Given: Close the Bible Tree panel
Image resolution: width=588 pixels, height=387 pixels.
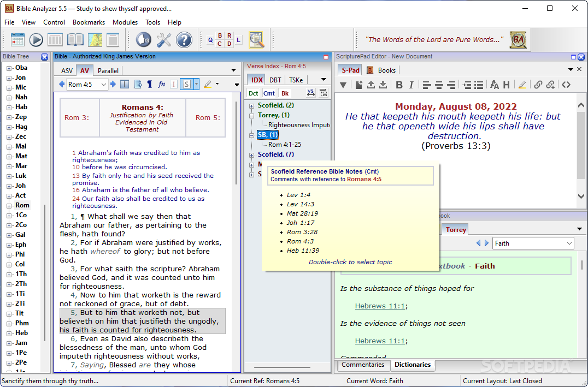Looking at the screenshot, I should click(x=45, y=57).
